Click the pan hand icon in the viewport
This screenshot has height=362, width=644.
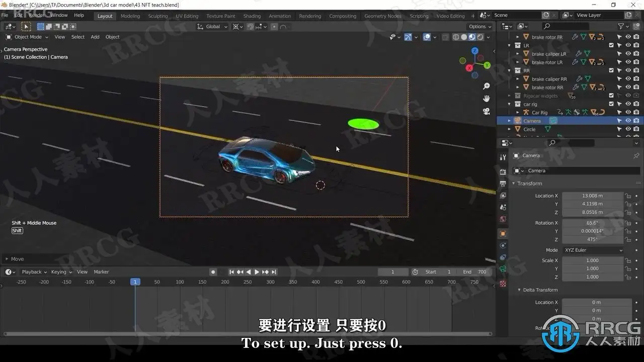click(486, 99)
